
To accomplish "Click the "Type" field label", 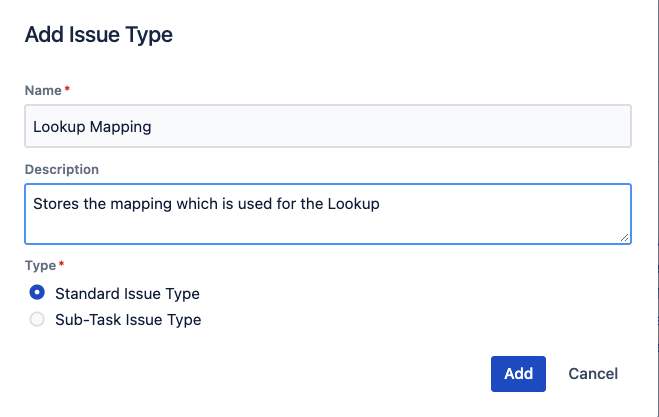I will 41,265.
